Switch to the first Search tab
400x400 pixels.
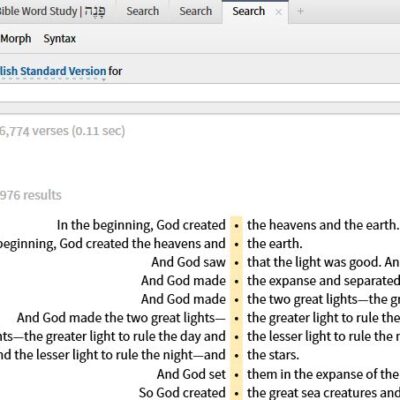click(143, 11)
